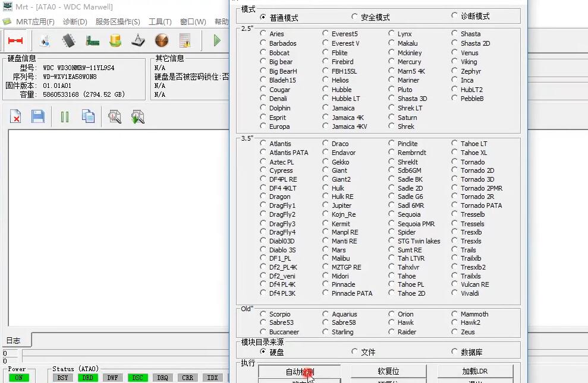Open the 诊断(D) menu
The height and width of the screenshot is (383, 588).
75,22
